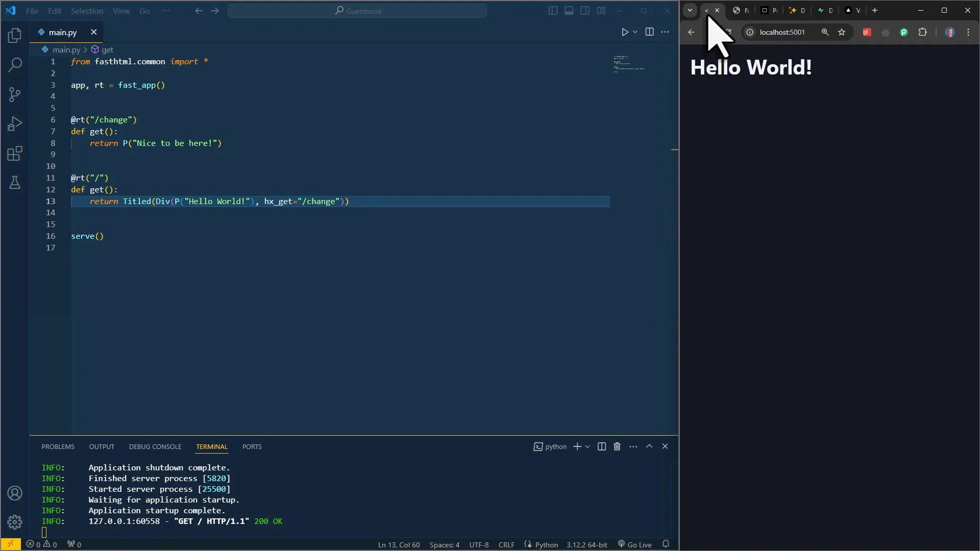The image size is (980, 551).
Task: Open the browser tab search dropdown
Action: 690,10
